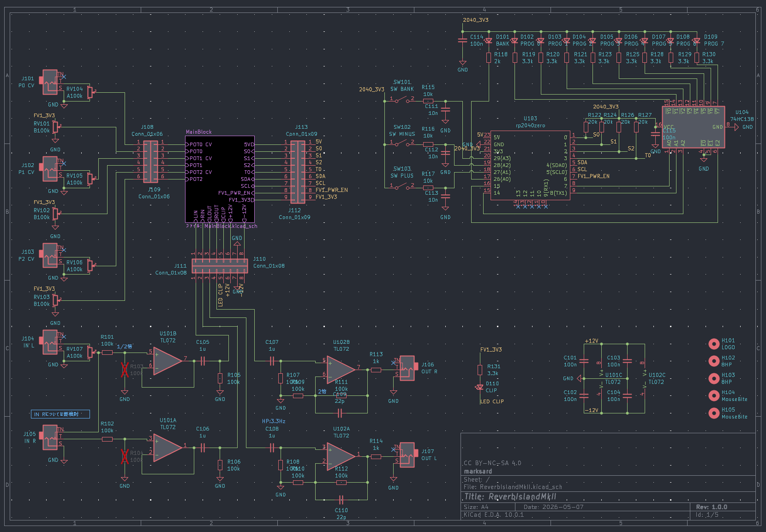Select the RV107 A100k potentiometer
The image size is (766, 532).
pyautogui.click(x=90, y=353)
